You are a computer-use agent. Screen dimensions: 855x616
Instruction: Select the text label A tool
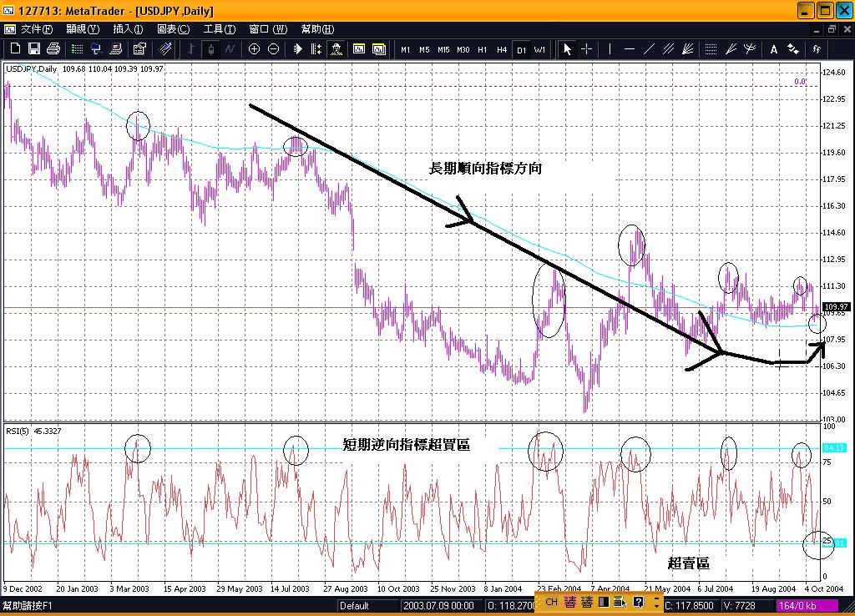click(773, 49)
